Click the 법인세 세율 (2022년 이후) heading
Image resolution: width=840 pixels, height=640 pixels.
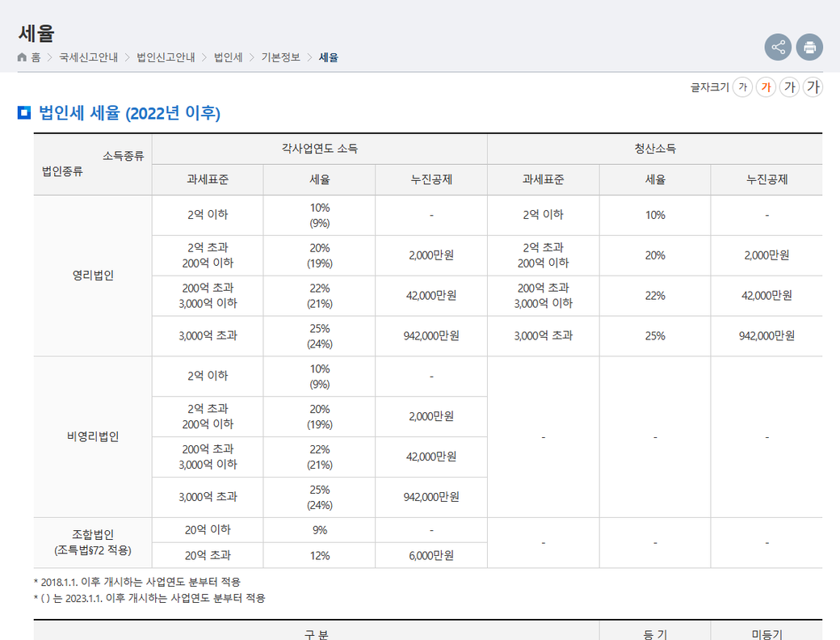[x=129, y=113]
